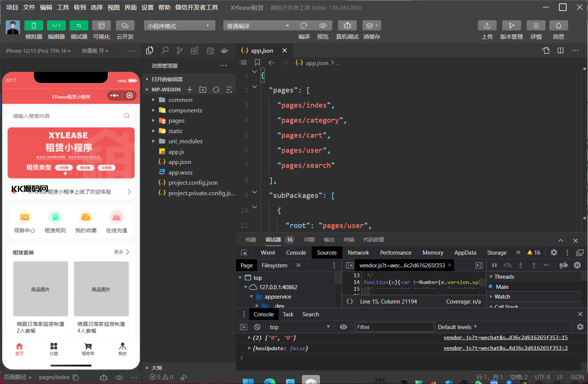Open the 小程序模式 mode dropdown
This screenshot has width=588, height=384.
tap(179, 26)
